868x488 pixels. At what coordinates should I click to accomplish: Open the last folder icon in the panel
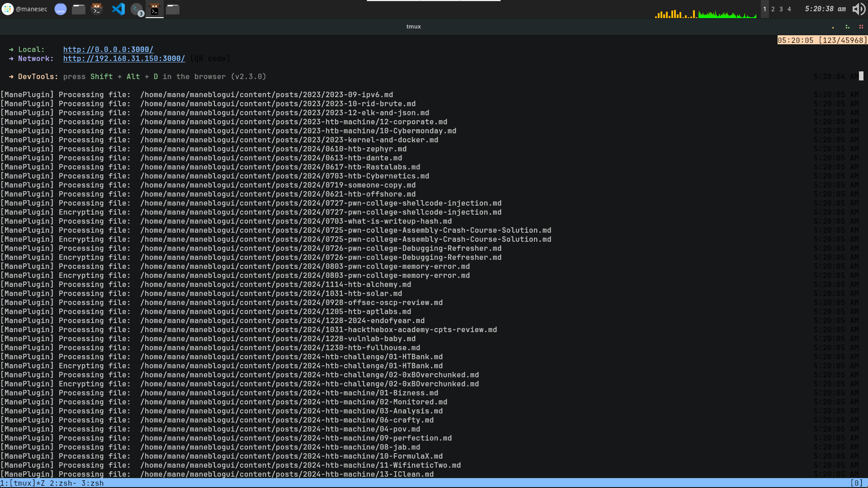click(x=173, y=9)
